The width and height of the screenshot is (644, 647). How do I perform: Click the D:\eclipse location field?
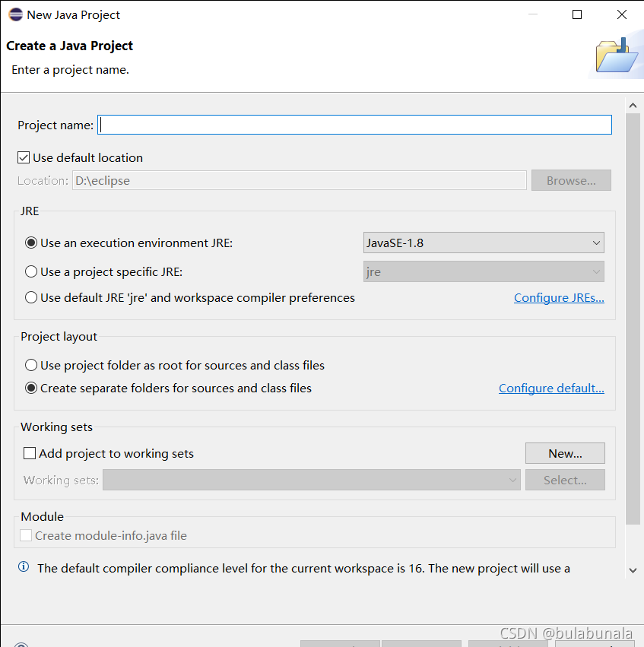(300, 180)
